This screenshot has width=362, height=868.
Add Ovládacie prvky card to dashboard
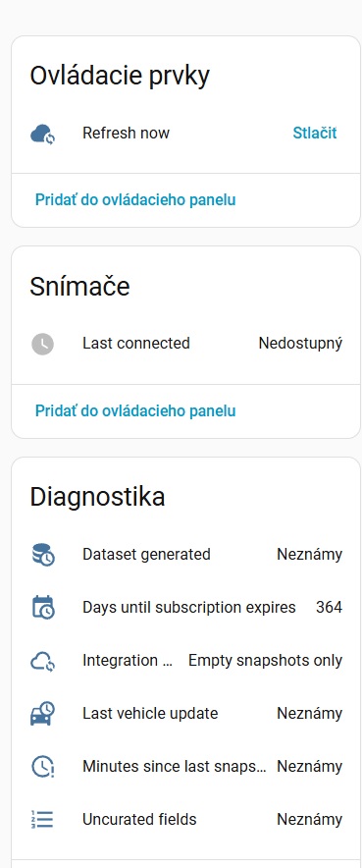click(x=135, y=200)
